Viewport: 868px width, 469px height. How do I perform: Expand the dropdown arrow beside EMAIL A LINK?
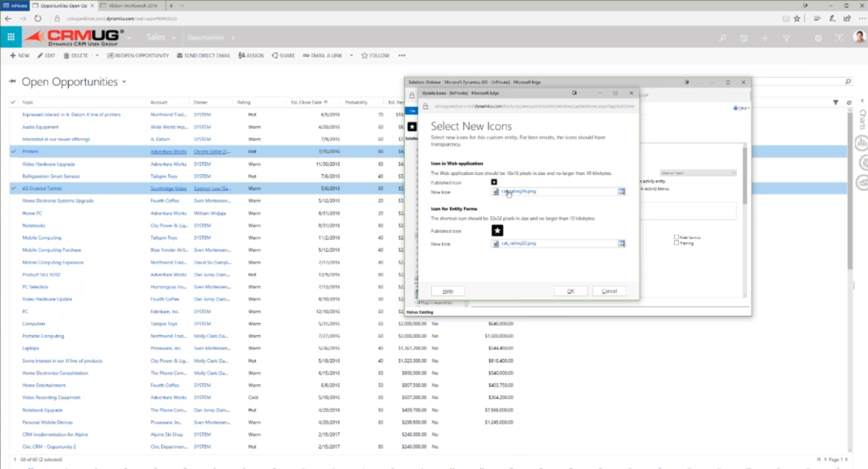pos(351,55)
